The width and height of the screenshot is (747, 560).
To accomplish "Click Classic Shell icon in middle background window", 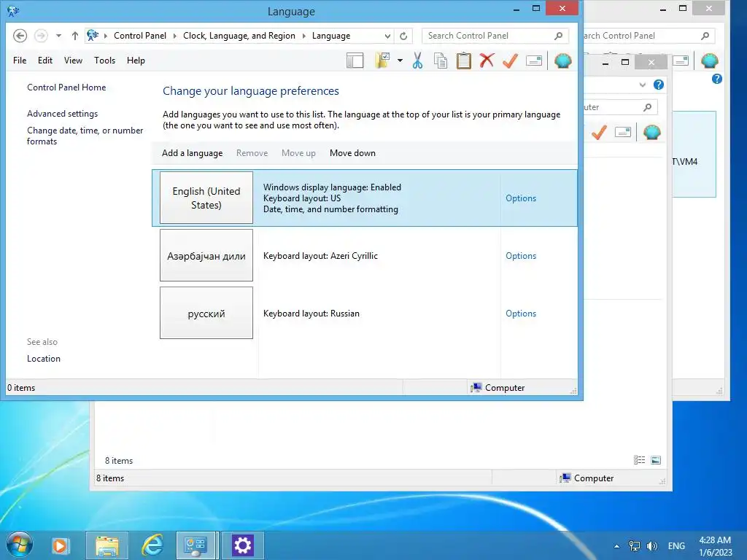I will point(651,132).
